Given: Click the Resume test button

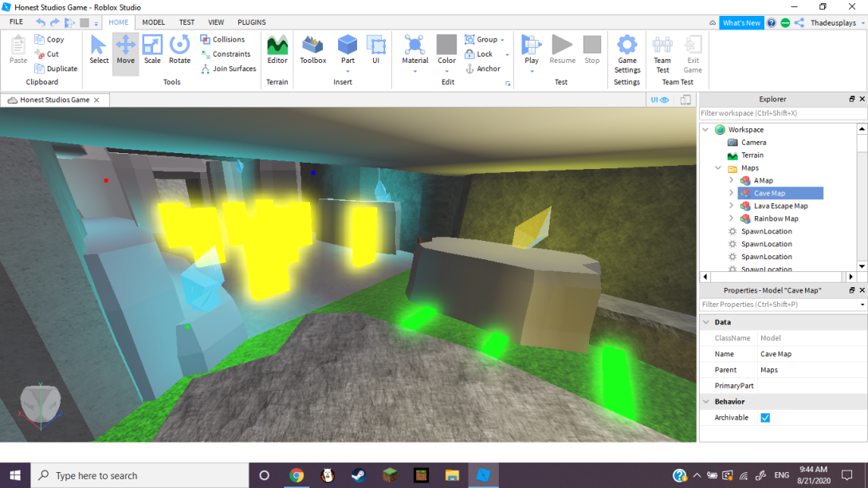Looking at the screenshot, I should [x=563, y=50].
